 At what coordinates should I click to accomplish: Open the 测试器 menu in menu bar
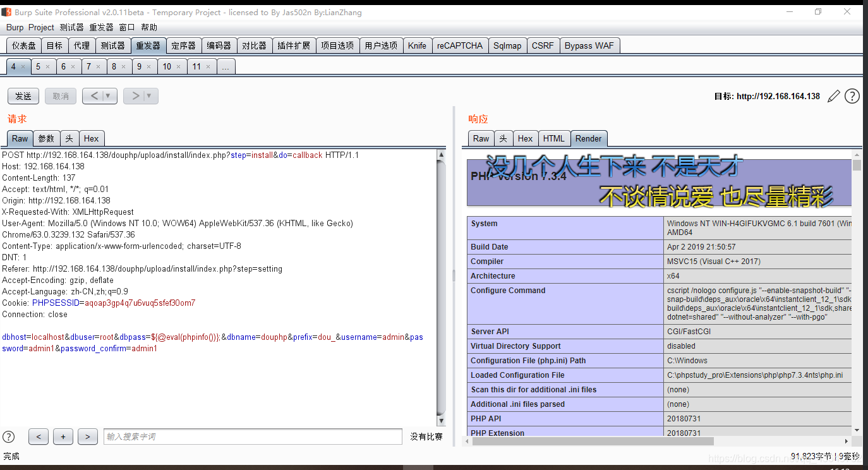tap(71, 27)
